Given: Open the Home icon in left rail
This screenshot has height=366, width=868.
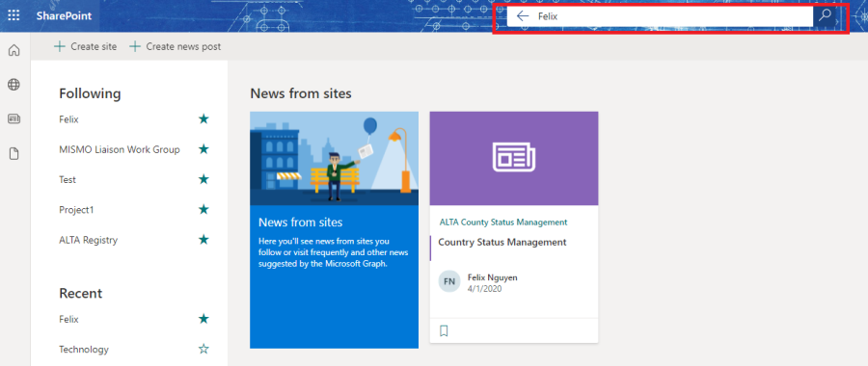Looking at the screenshot, I should (x=14, y=50).
